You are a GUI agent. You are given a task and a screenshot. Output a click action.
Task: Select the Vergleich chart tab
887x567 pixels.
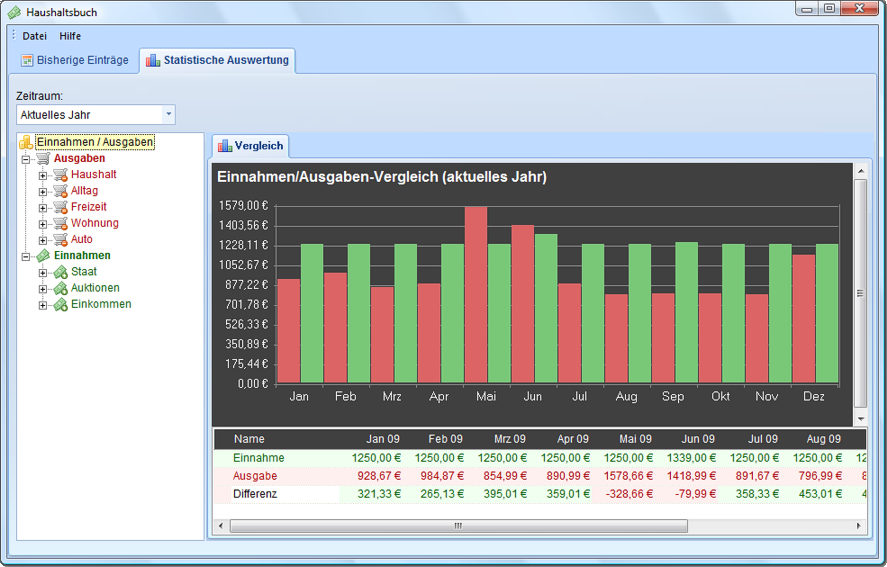[x=251, y=146]
